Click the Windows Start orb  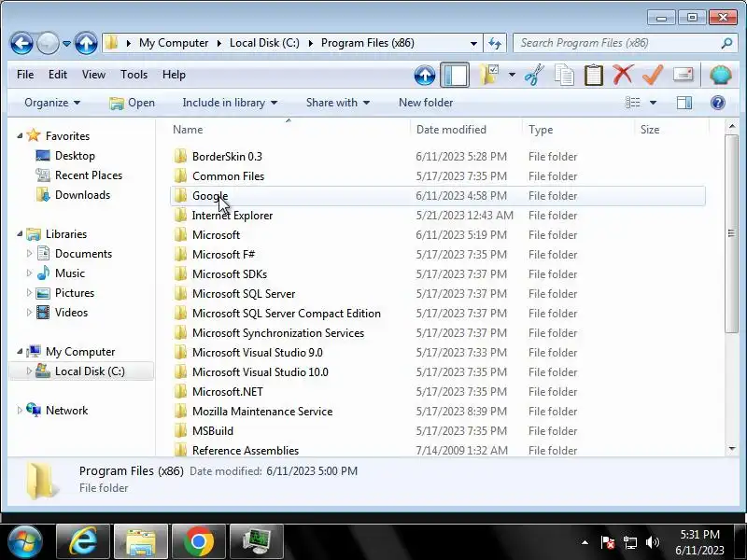[24, 542]
